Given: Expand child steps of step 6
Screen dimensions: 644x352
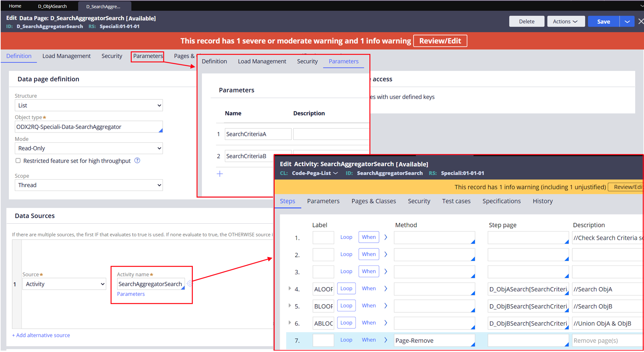Looking at the screenshot, I should 290,323.
